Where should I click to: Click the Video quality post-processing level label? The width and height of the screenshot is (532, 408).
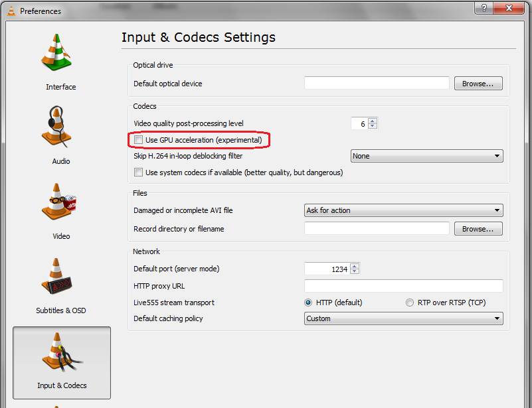pyautogui.click(x=189, y=123)
